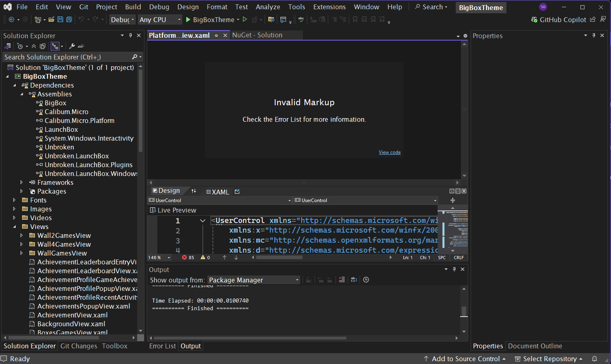Toggle auto-hide pin on Output panel
Screen dimensions: 611x364
coord(454,269)
